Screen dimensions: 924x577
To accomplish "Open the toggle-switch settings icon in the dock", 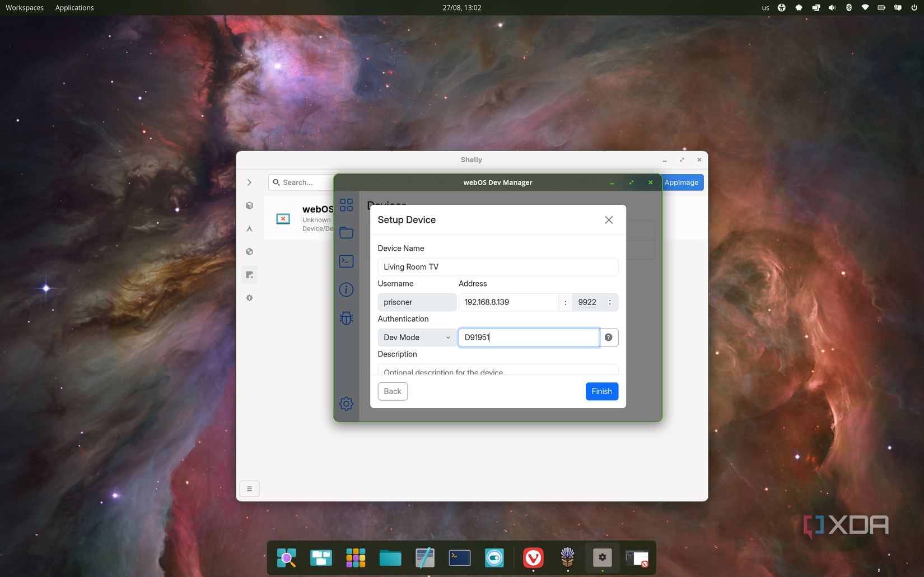I will [x=494, y=557].
